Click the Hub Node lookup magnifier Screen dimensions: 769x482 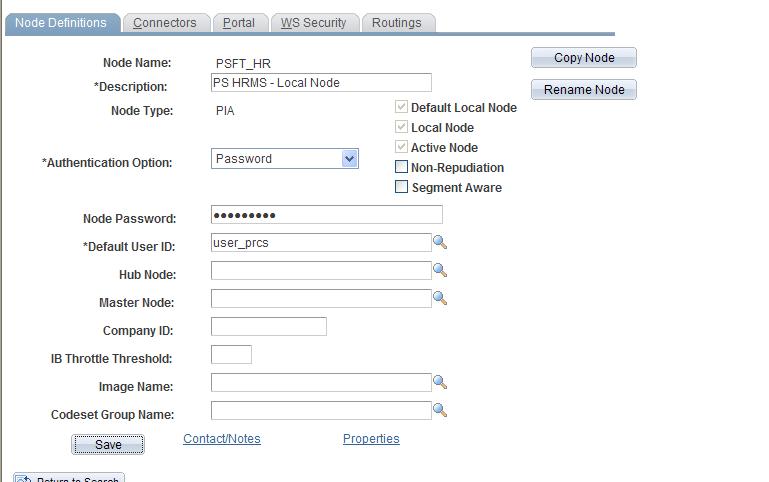(x=440, y=271)
